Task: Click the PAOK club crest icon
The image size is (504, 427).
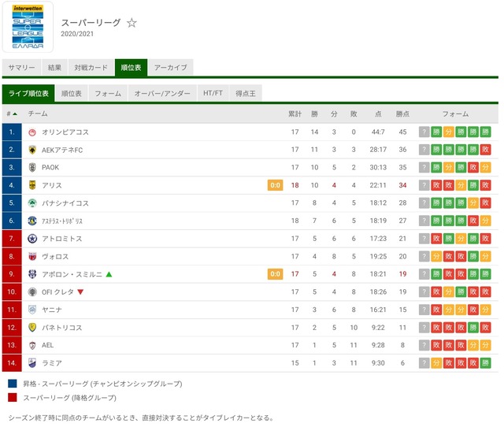Action: click(x=32, y=168)
